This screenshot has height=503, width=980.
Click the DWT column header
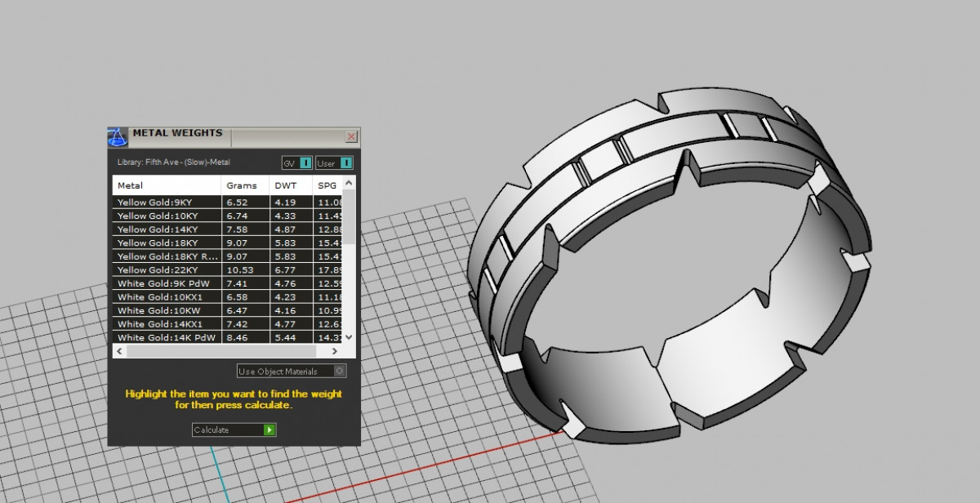click(x=290, y=185)
